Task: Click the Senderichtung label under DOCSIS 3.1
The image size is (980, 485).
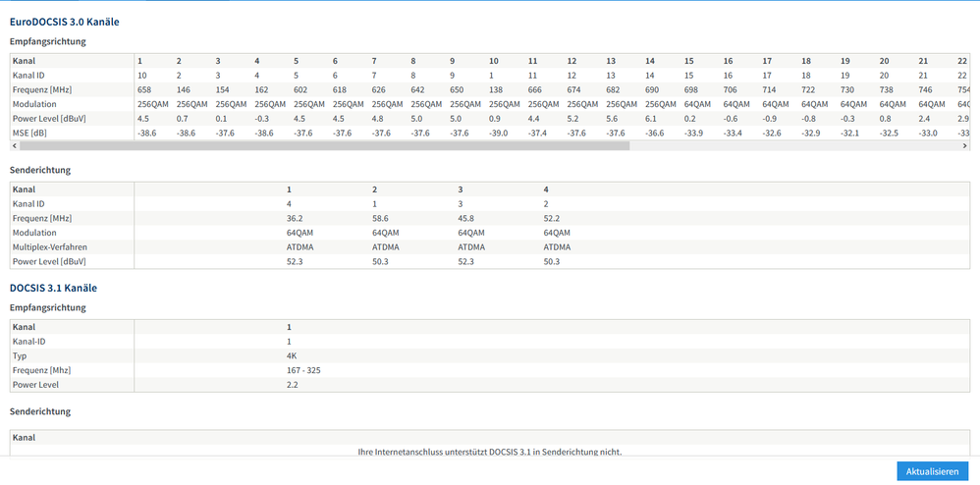Action: tap(40, 411)
